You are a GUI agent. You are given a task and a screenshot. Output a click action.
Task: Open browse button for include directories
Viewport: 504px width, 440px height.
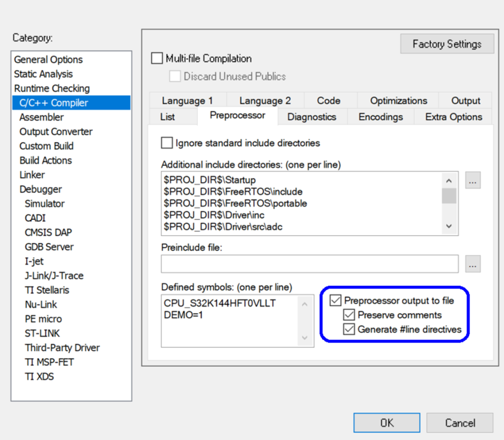pyautogui.click(x=473, y=180)
